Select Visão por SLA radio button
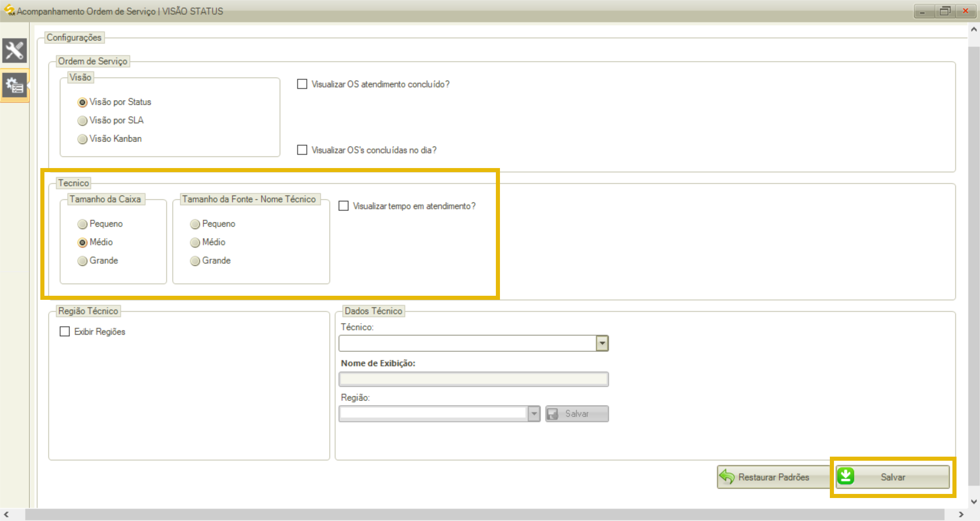 coord(82,121)
